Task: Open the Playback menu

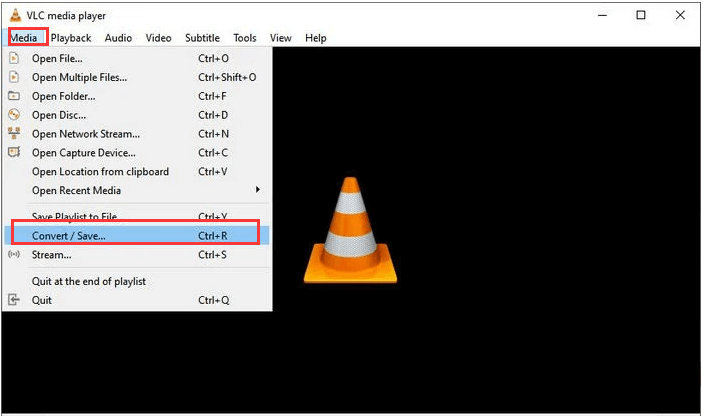Action: point(71,38)
